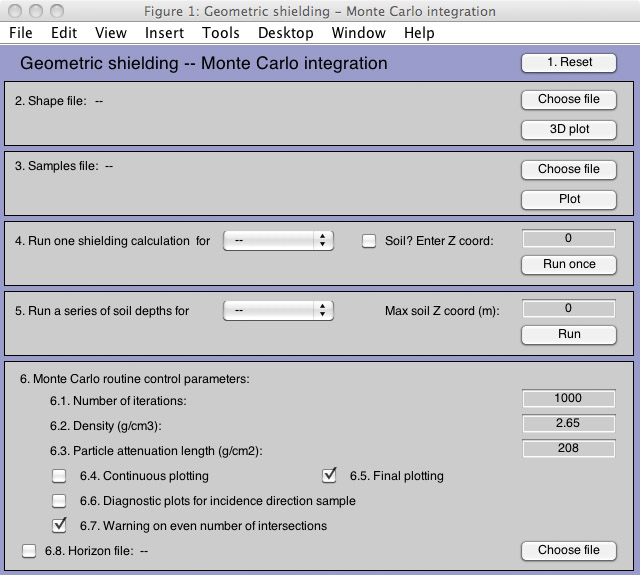640x575 pixels.
Task: Open the Insert menu
Action: tap(164, 33)
